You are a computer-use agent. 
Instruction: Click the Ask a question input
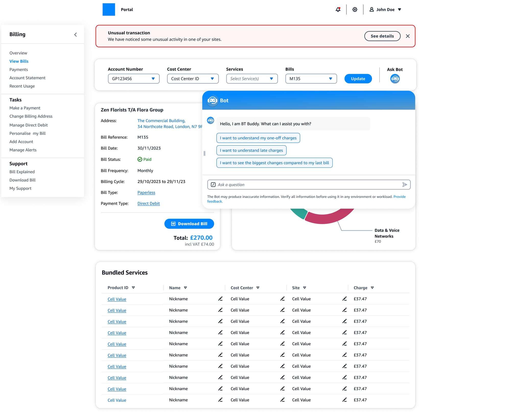coord(307,185)
